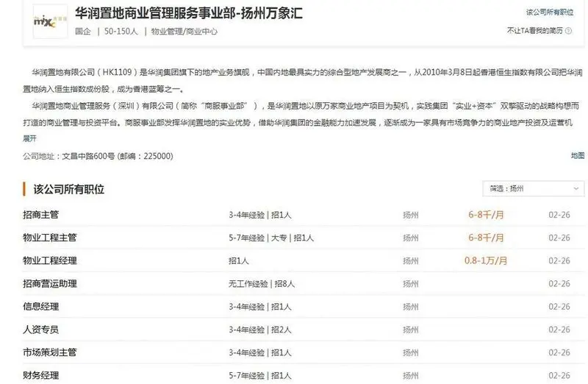Click the 50-150人 company size text
This screenshot has width=588, height=384.
[x=121, y=32]
